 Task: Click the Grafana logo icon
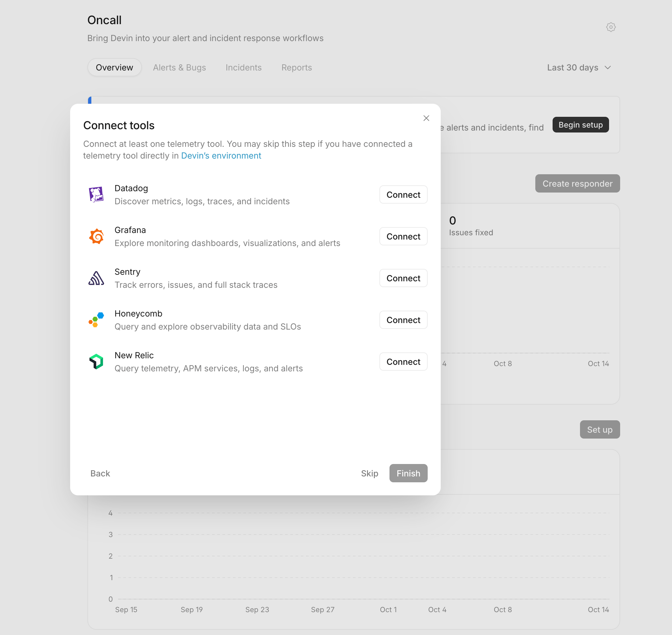(96, 236)
